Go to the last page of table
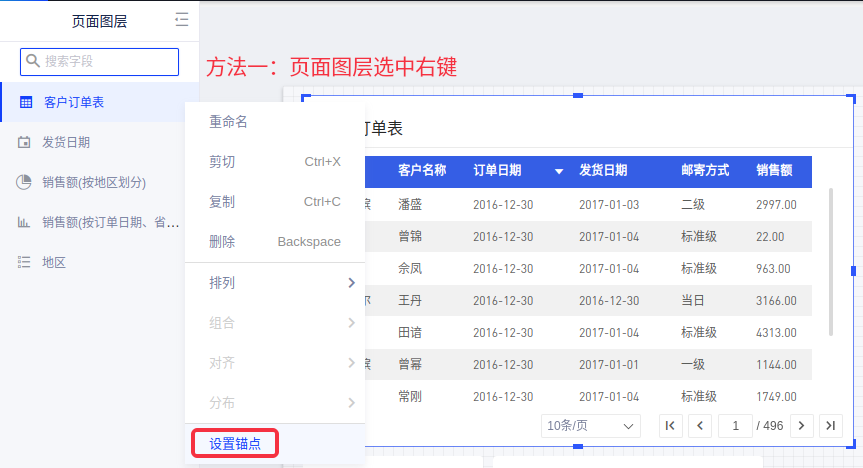Image resolution: width=863 pixels, height=468 pixels. [x=830, y=426]
